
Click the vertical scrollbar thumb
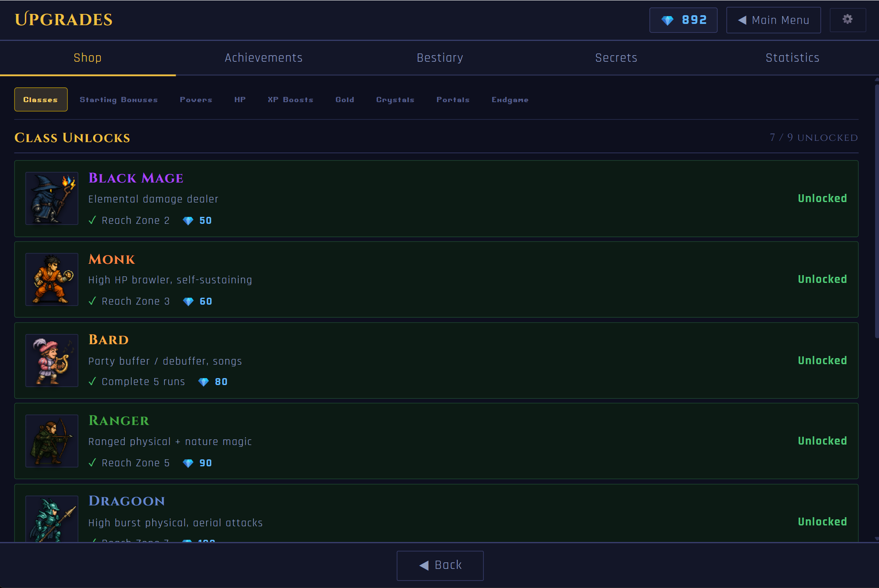coord(876,211)
